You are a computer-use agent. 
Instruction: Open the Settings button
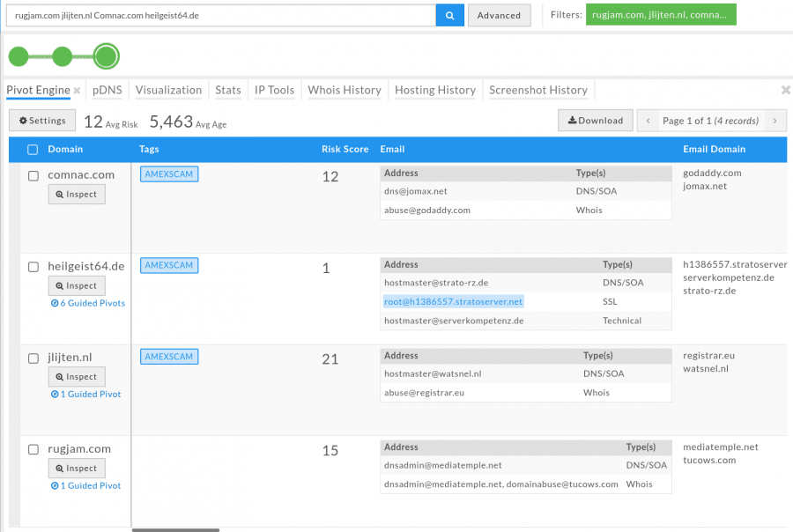coord(42,121)
